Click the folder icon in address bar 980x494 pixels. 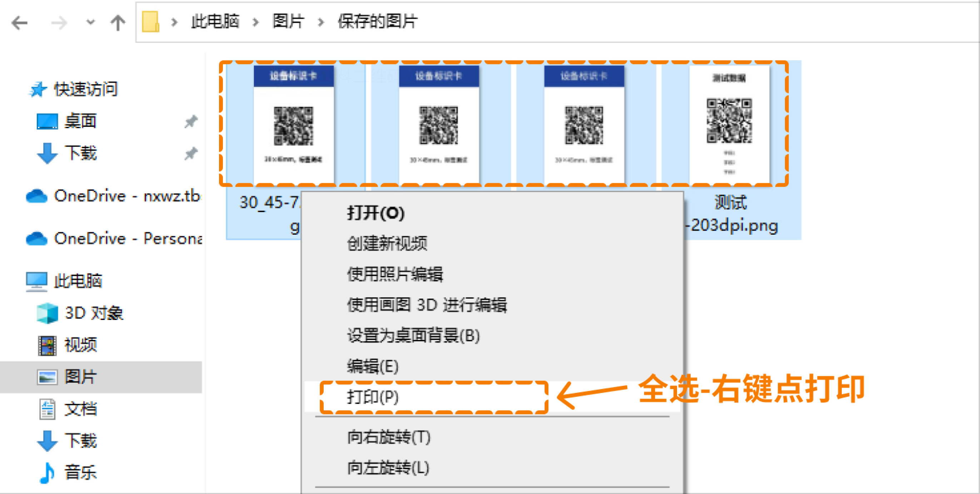coord(150,22)
